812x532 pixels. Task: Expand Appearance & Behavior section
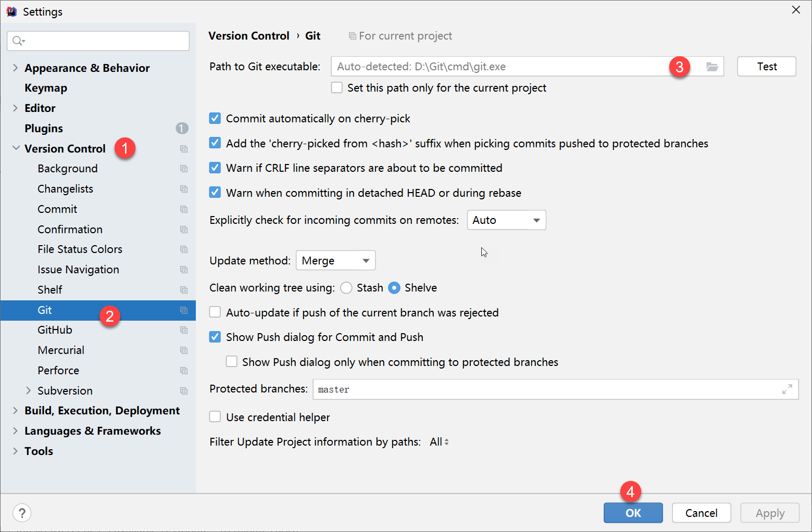(x=15, y=68)
